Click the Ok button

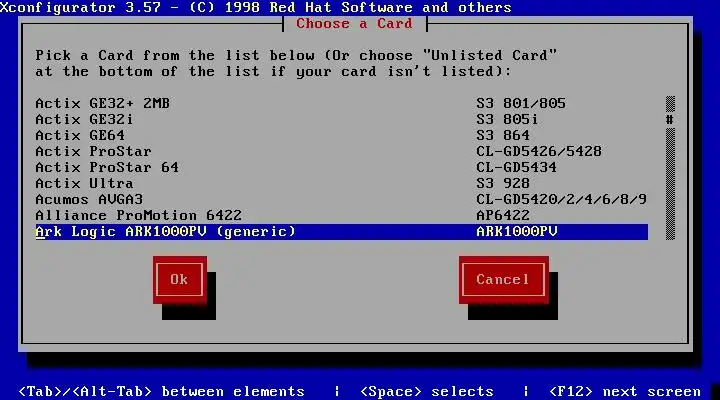180,280
